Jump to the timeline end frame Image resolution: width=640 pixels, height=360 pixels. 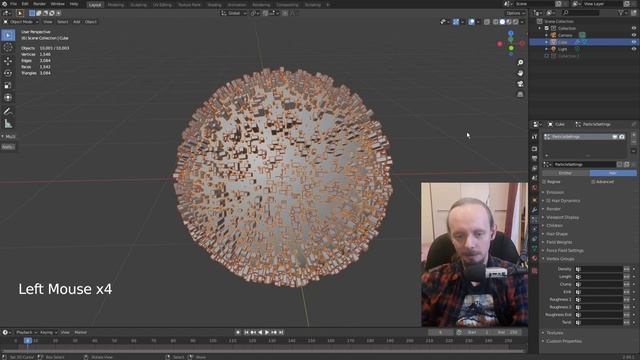pyautogui.click(x=281, y=332)
